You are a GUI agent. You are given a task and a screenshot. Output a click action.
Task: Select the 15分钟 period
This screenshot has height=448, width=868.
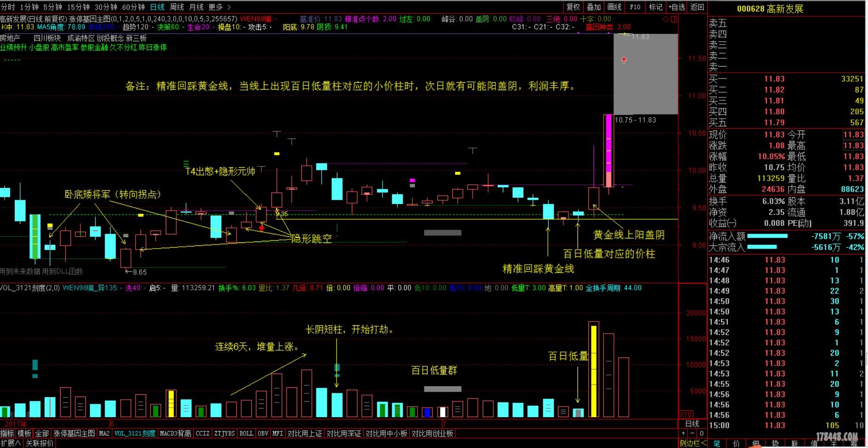(x=79, y=7)
